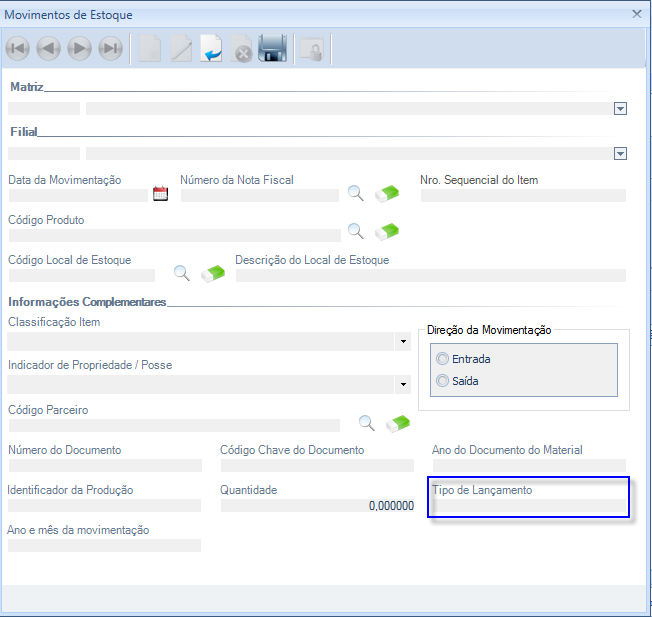The width and height of the screenshot is (652, 617).
Task: Open Indicador de Propriedade / Posse dropdown
Action: pyautogui.click(x=403, y=384)
